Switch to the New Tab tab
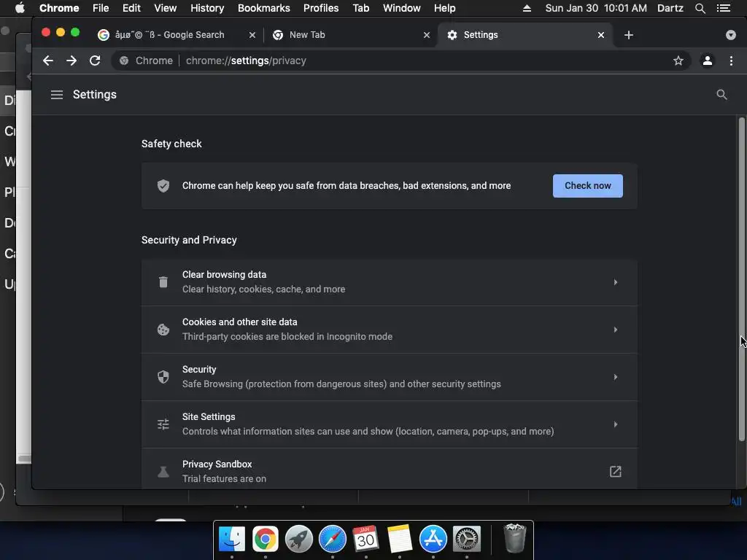 [x=351, y=35]
